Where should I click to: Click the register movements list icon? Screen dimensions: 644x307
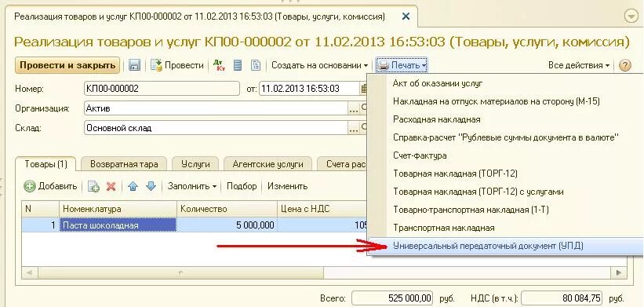238,65
